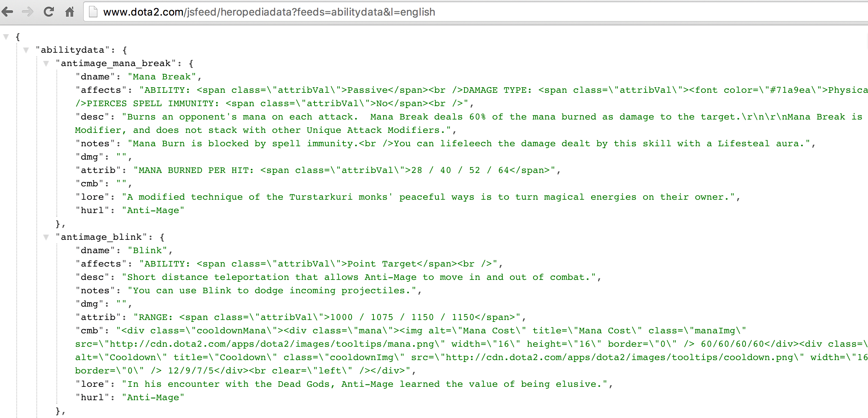The height and width of the screenshot is (418, 868).
Task: Click the Blink lore text
Action: tap(364, 384)
